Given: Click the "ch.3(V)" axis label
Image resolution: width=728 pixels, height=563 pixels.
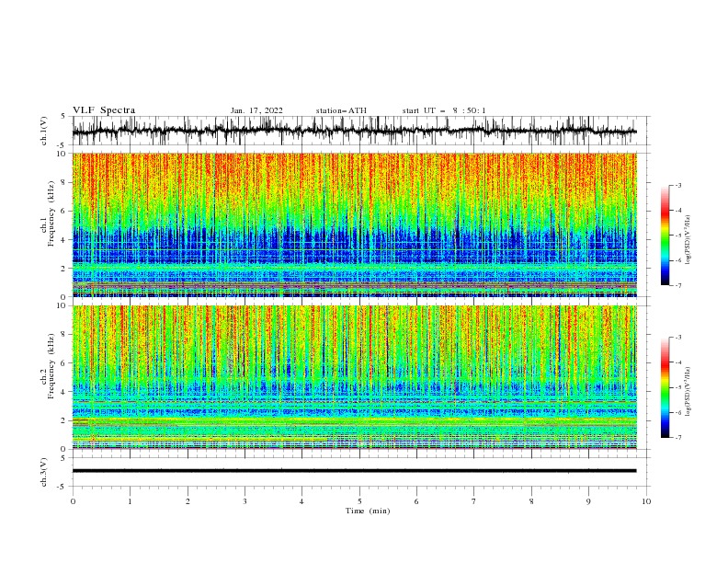Looking at the screenshot, I should pos(44,472).
